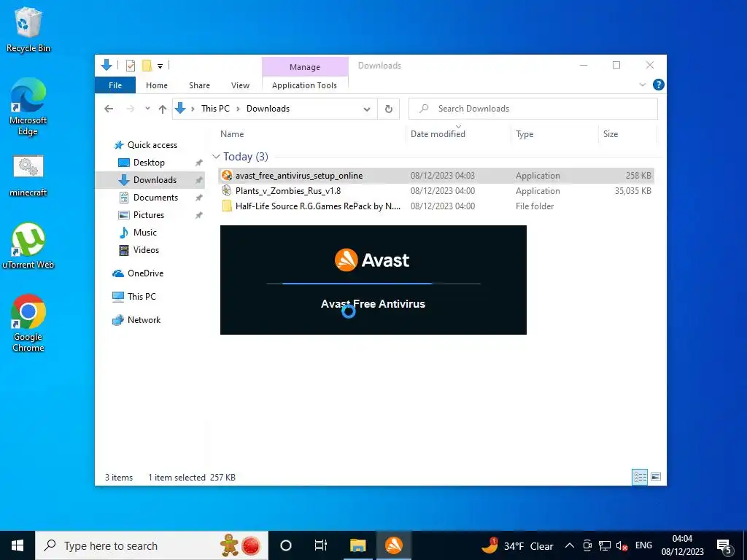
Task: Open the File menu tab
Action: click(x=115, y=85)
